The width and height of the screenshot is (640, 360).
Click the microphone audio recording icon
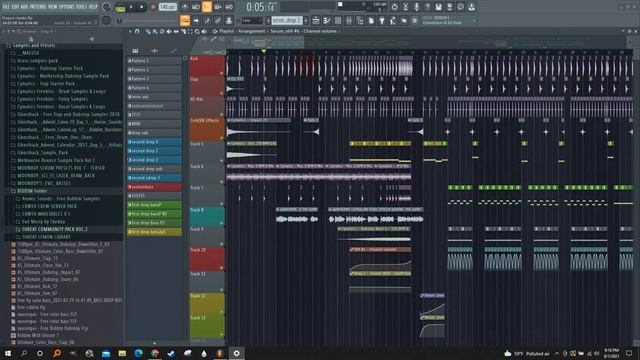click(416, 7)
